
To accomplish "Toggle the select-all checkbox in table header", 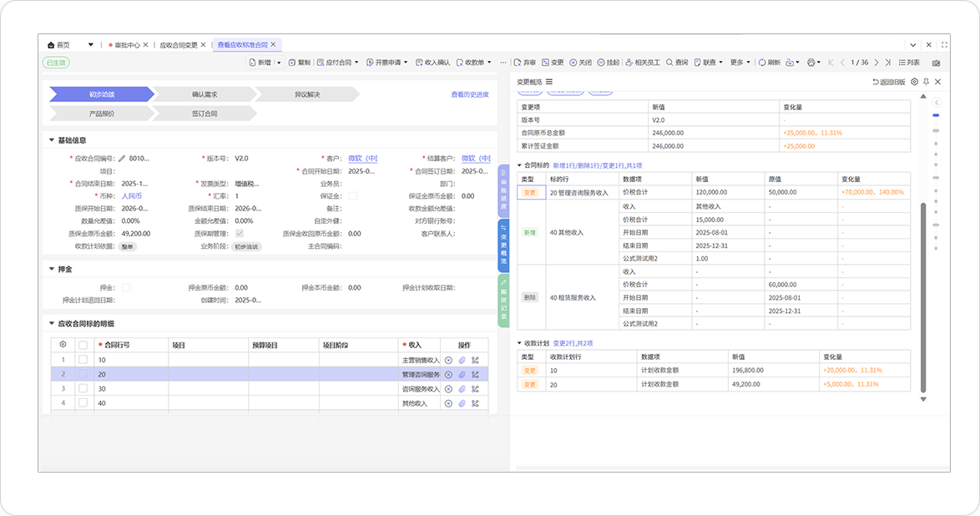I will [x=83, y=345].
